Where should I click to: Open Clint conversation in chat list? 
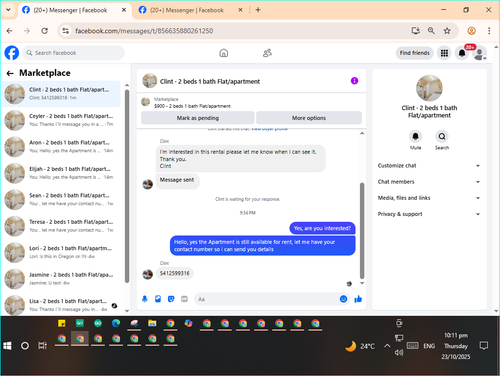(62, 94)
